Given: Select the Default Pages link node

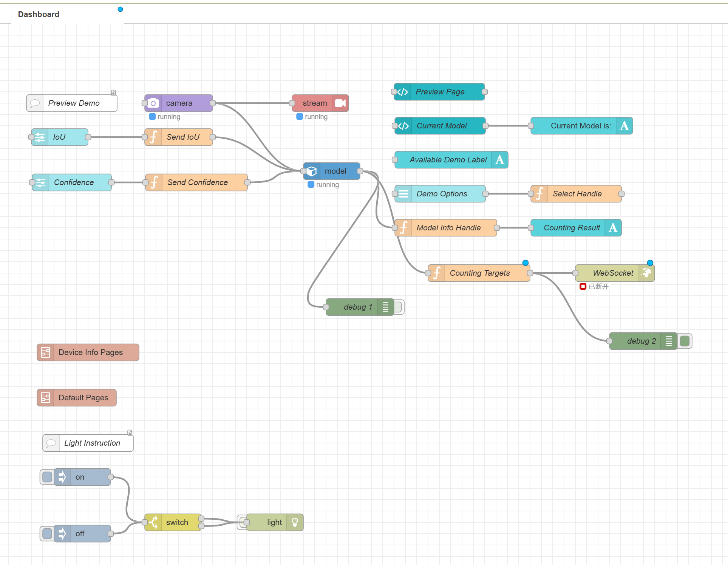Looking at the screenshot, I should pyautogui.click(x=83, y=398).
